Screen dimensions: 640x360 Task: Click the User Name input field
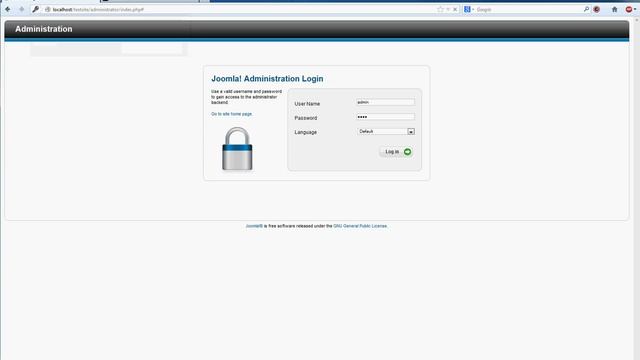385,102
